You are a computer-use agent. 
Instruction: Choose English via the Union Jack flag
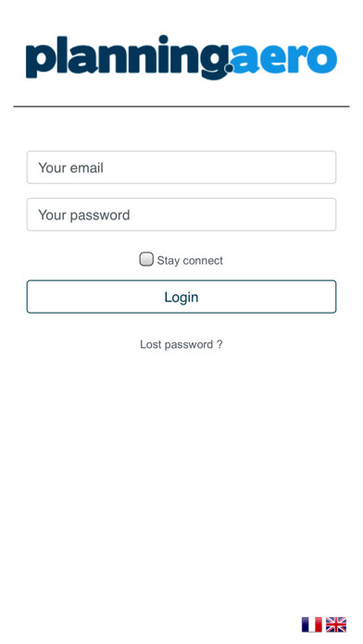(x=336, y=625)
